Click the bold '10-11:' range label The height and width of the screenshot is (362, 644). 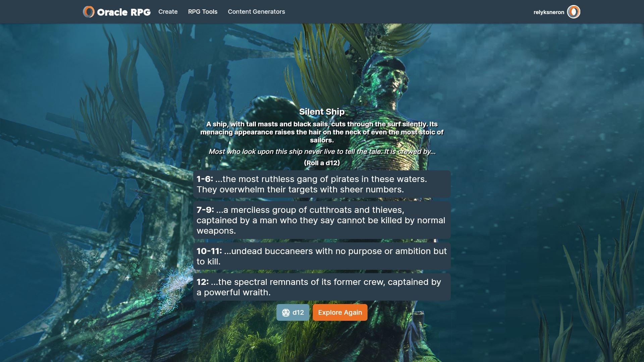pyautogui.click(x=209, y=251)
